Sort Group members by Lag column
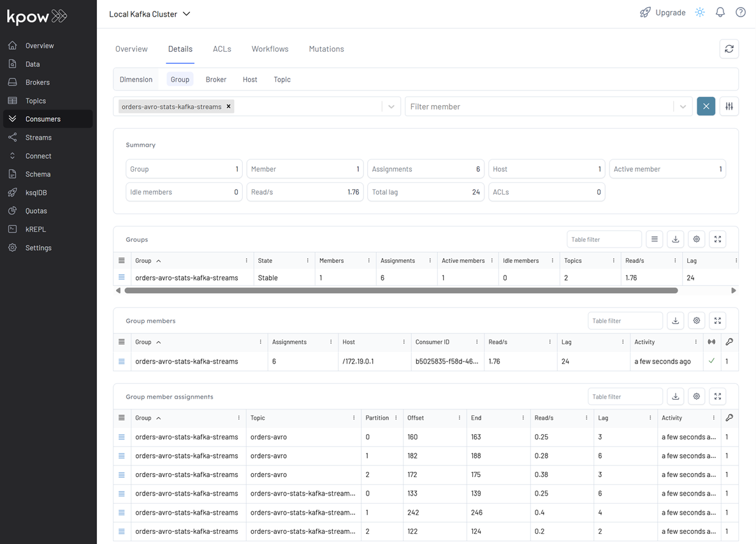 (x=566, y=342)
